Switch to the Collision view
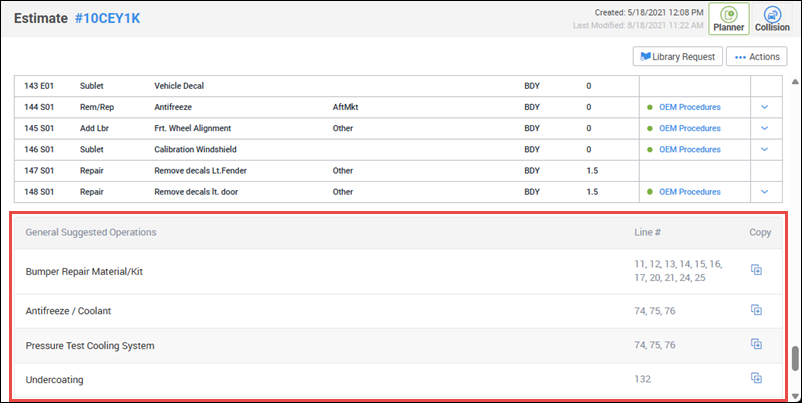The height and width of the screenshot is (403, 802). [772, 18]
